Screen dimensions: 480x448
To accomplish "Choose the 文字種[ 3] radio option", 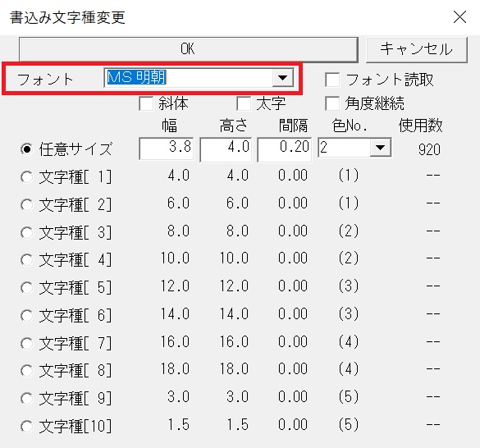I will point(26,232).
